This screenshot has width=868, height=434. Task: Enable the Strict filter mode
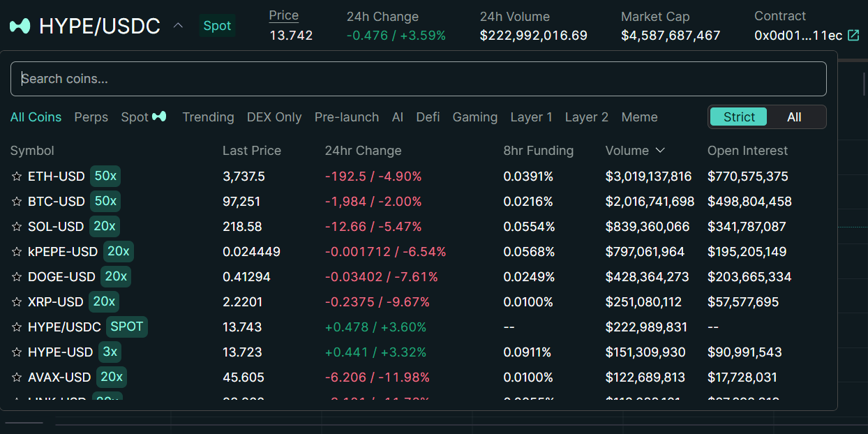738,117
